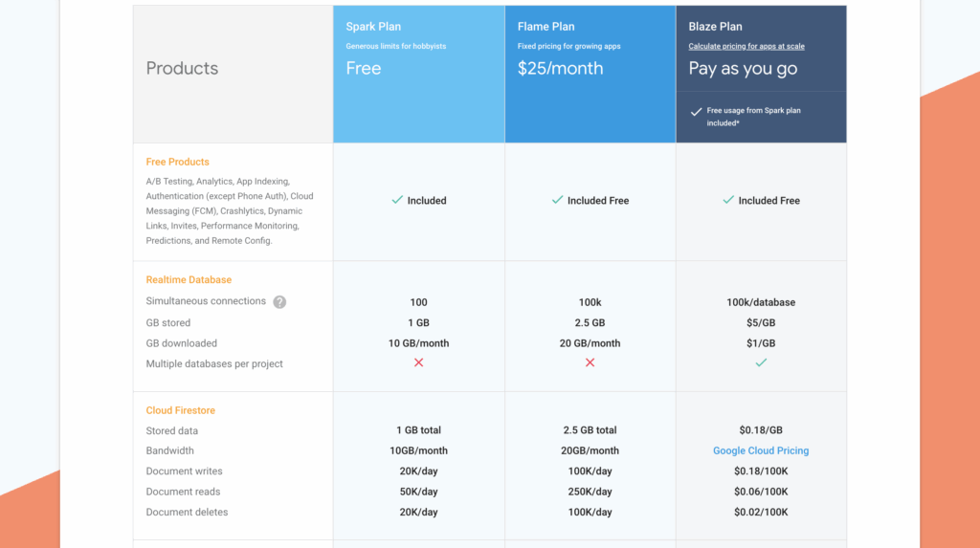This screenshot has width=980, height=548.
Task: Click white checkmark by Free usage from Spark plan
Action: coord(696,111)
